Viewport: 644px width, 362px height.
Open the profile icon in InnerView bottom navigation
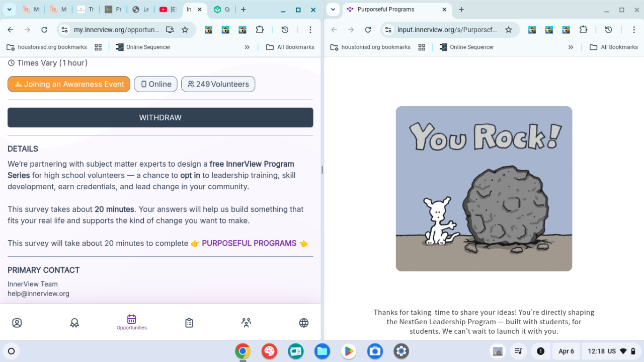click(x=17, y=323)
